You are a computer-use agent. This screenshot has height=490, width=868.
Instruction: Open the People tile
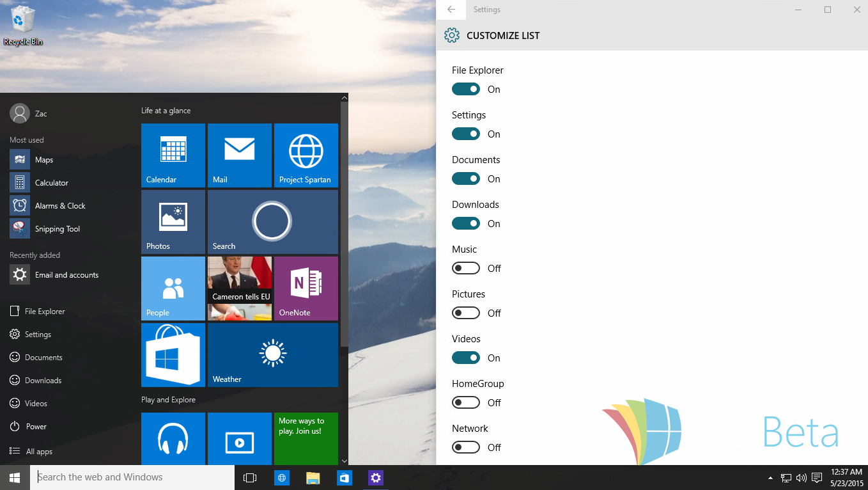pyautogui.click(x=173, y=288)
